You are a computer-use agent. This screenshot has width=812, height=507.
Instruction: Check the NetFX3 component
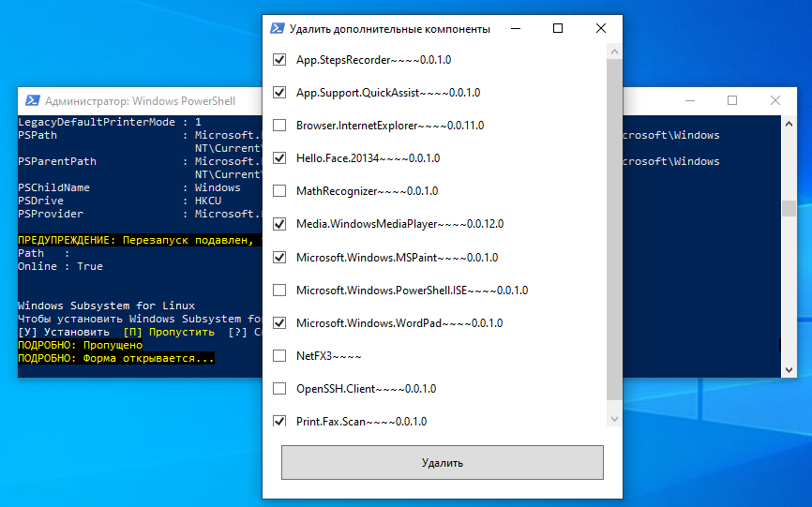279,355
